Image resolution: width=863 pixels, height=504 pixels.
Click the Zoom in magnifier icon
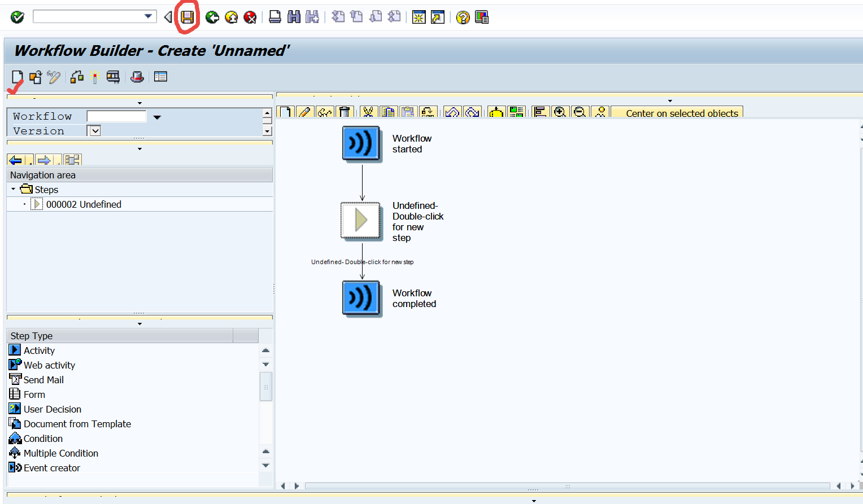point(560,112)
